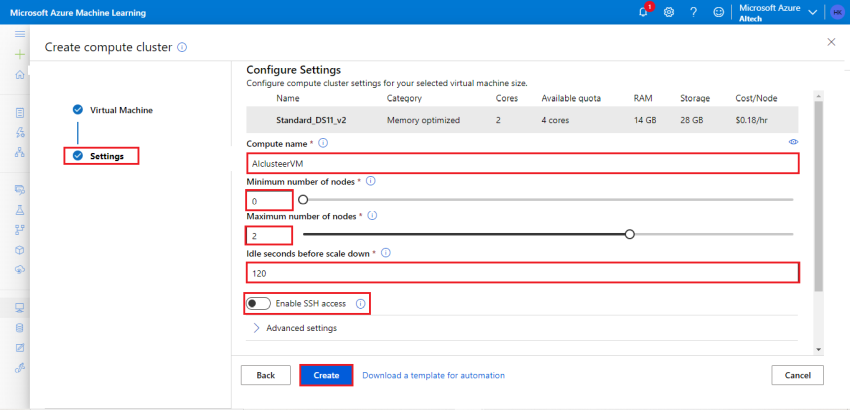Open Datasets icon in sidebar
The image size is (850, 410).
pos(20,190)
